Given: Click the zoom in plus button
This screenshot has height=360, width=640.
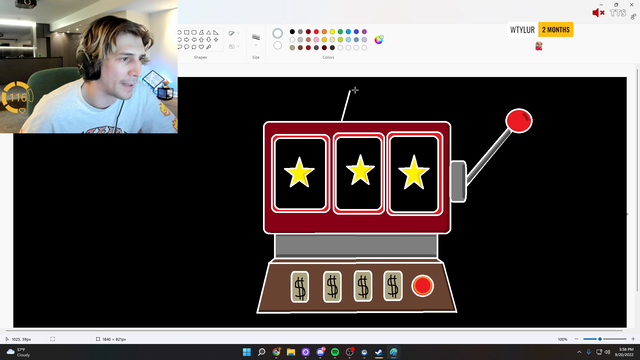Looking at the screenshot, I should (633, 339).
